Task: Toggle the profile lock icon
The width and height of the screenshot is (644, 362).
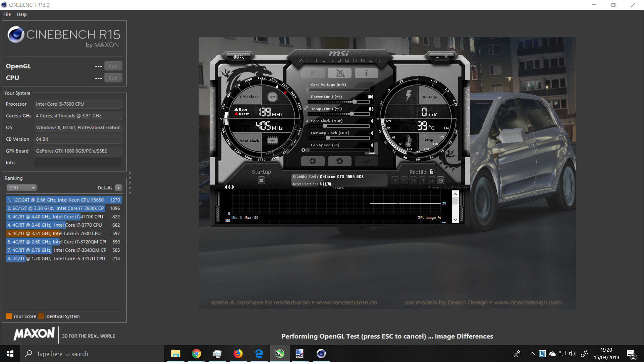Action: click(431, 172)
